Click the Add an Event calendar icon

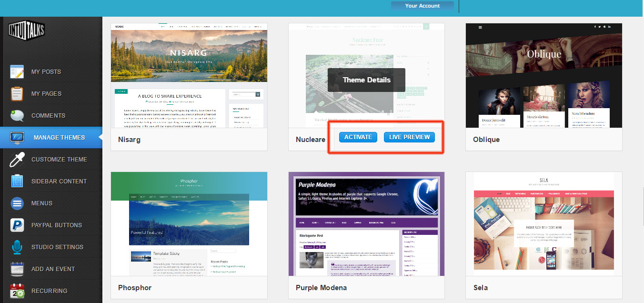[x=17, y=269]
